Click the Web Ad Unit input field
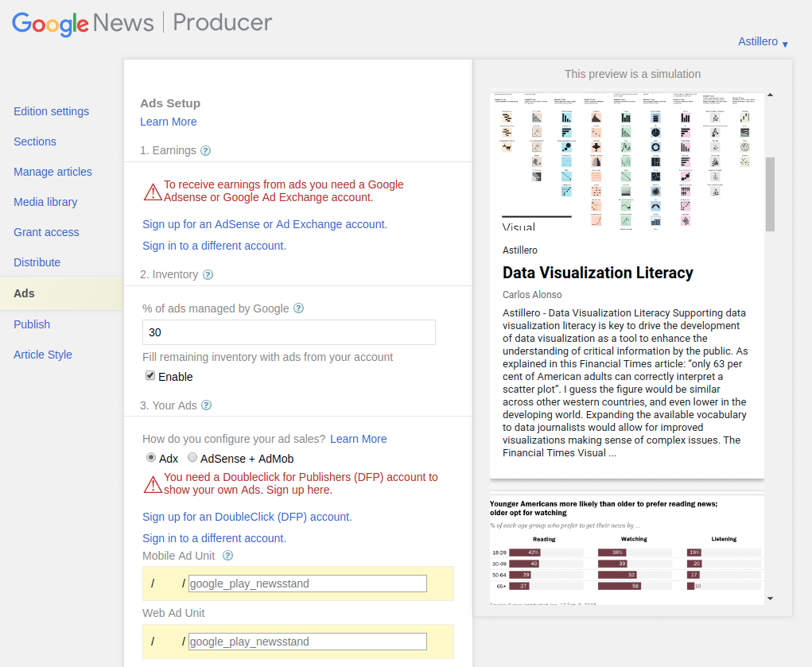This screenshot has width=812, height=667. point(306,641)
